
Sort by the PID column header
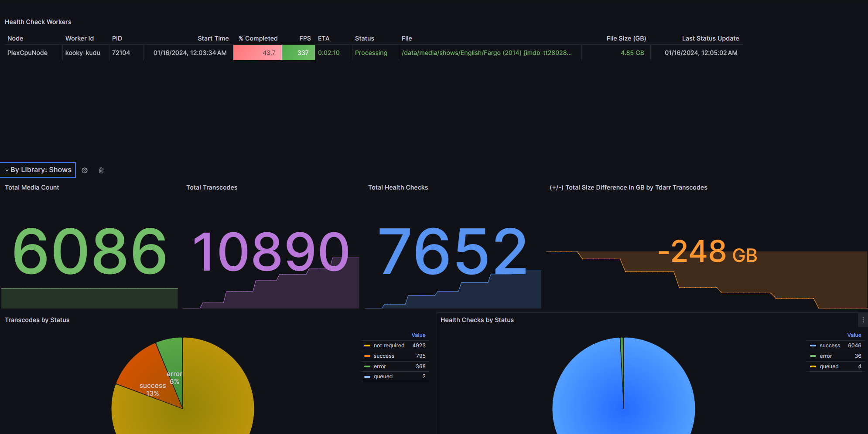117,38
